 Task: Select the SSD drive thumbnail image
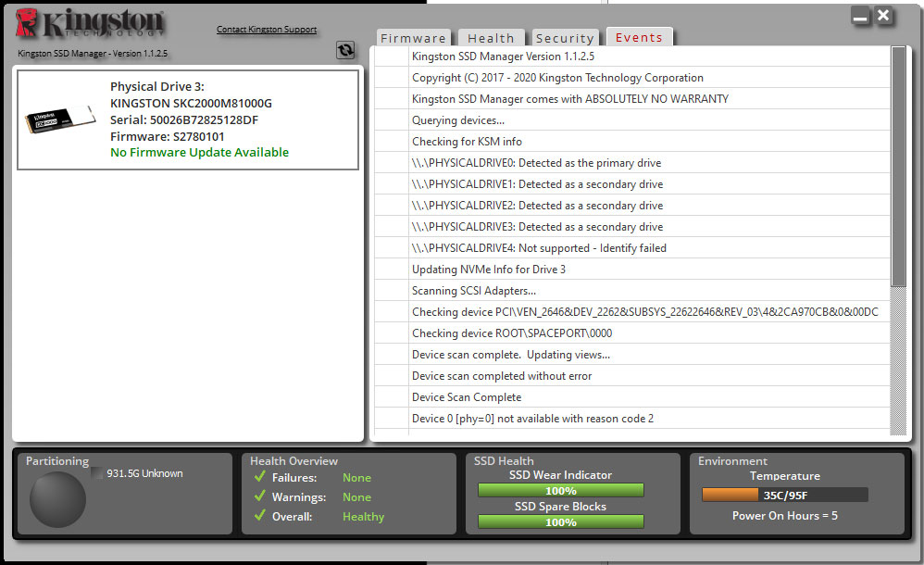click(x=60, y=119)
